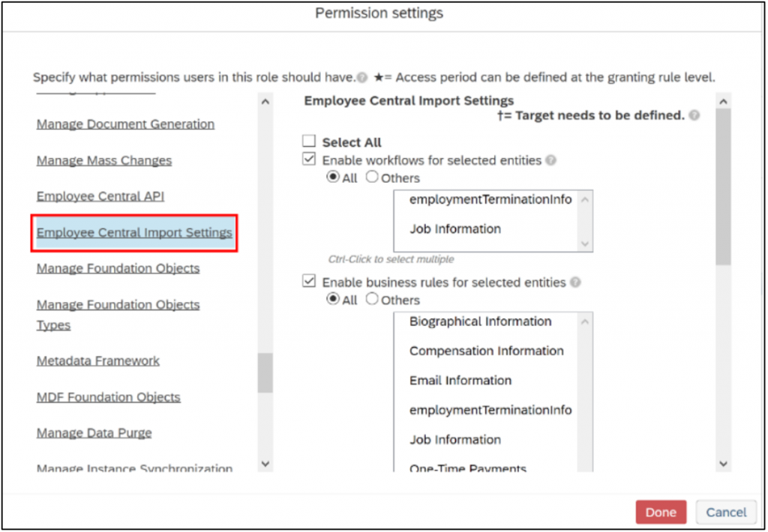Click help icon next to Target needs to be defined

pos(694,115)
